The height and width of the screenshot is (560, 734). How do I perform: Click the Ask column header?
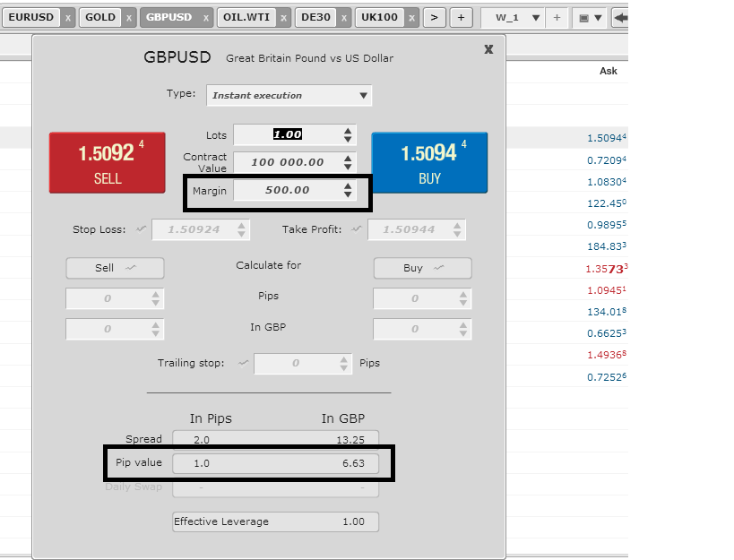pyautogui.click(x=608, y=71)
